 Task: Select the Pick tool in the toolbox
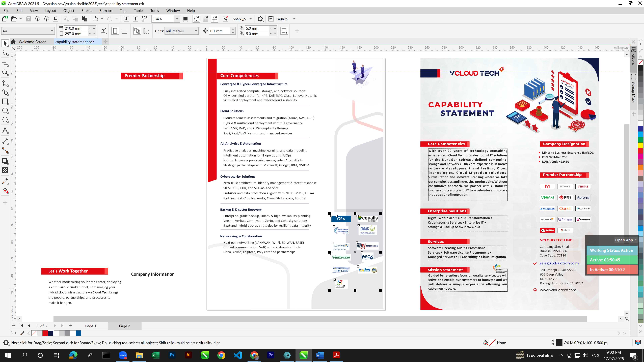point(5,43)
